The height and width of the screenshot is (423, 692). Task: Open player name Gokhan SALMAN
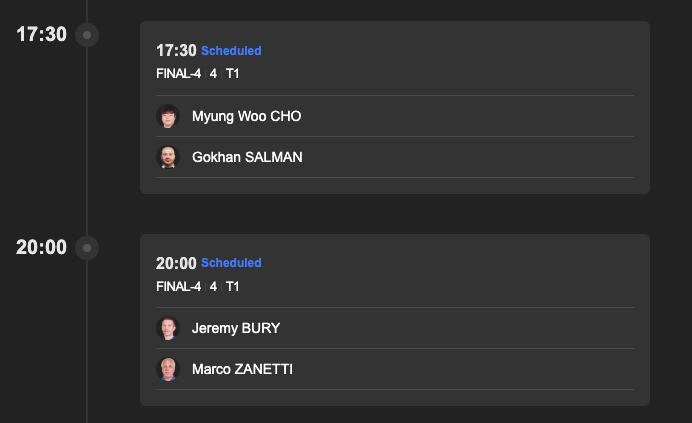(247, 157)
